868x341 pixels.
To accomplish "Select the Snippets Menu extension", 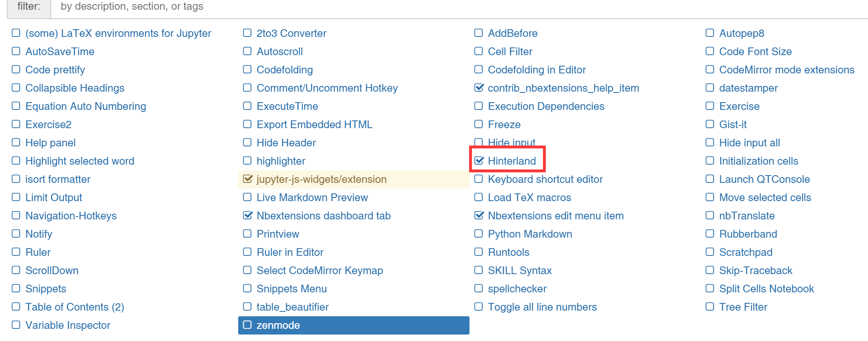I will click(291, 289).
